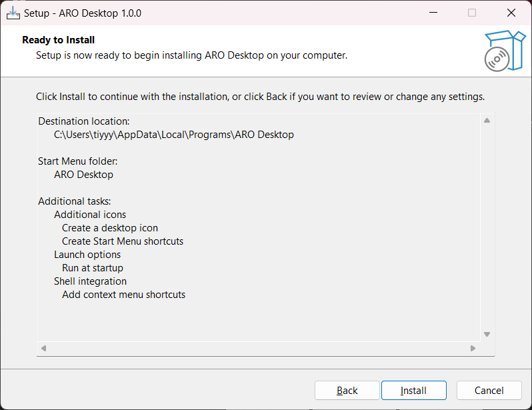Image resolution: width=532 pixels, height=410 pixels.
Task: Click the Destination location path text
Action: (x=174, y=135)
